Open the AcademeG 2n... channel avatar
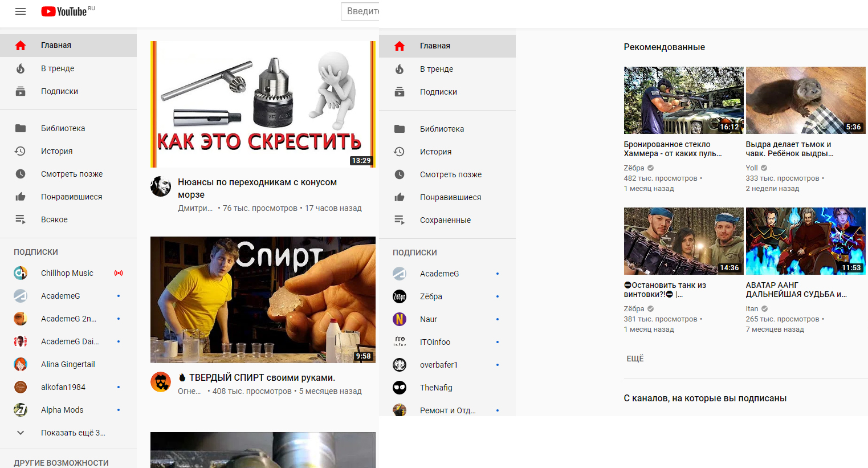The width and height of the screenshot is (868, 468). pos(21,319)
